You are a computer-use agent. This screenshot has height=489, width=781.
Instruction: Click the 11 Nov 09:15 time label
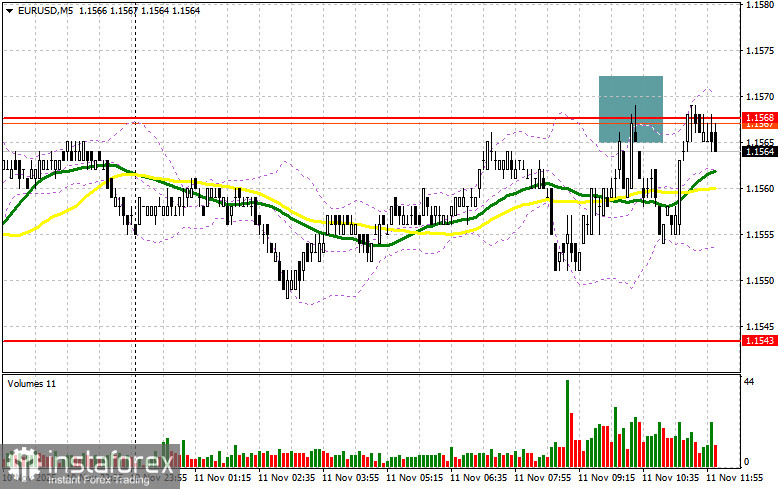click(x=607, y=478)
